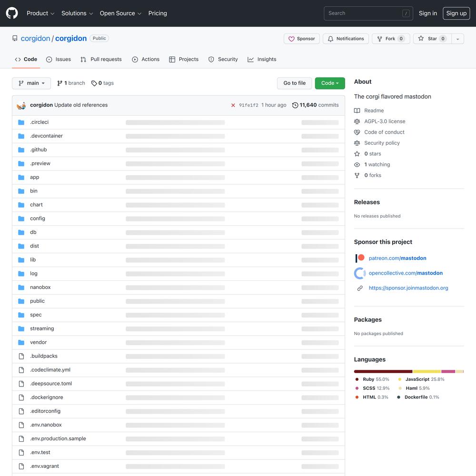Click the corgidon owner name link
Viewport: 476px width, 476px height.
[35, 39]
